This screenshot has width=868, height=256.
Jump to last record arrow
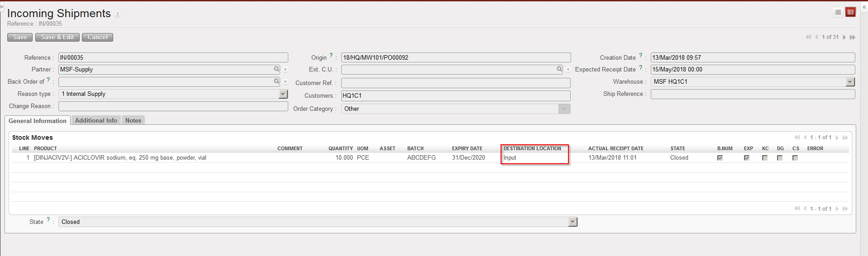click(852, 37)
